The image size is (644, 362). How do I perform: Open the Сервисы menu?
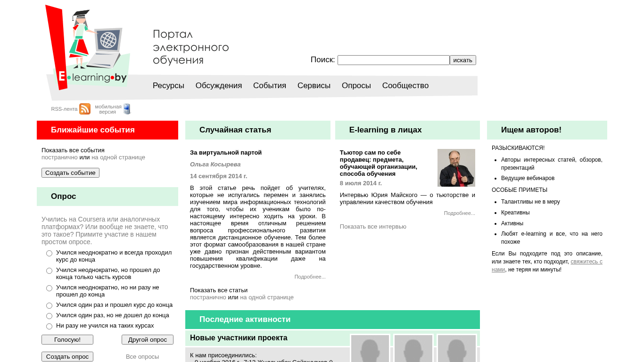click(314, 86)
